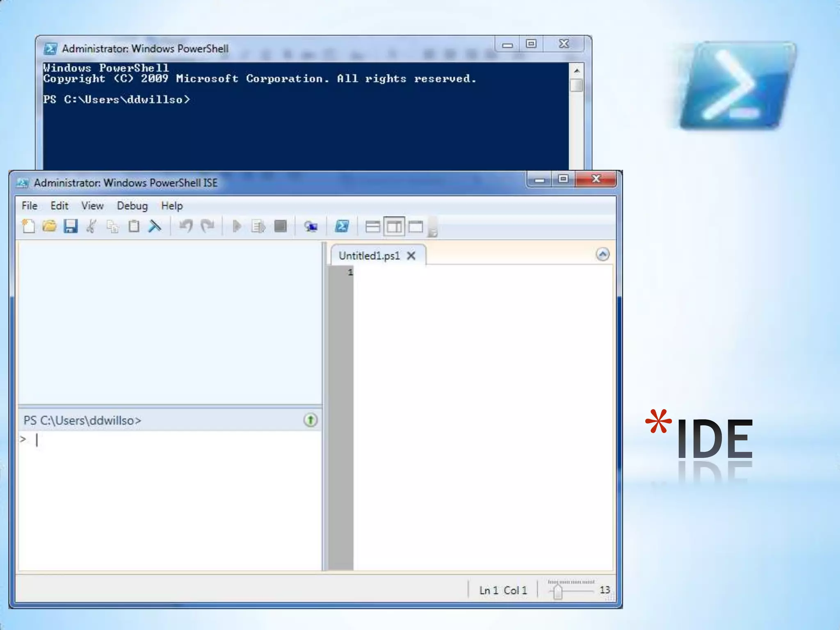Screen dimensions: 840x630
Task: Close the PowerShell ISE window
Action: [x=596, y=179]
